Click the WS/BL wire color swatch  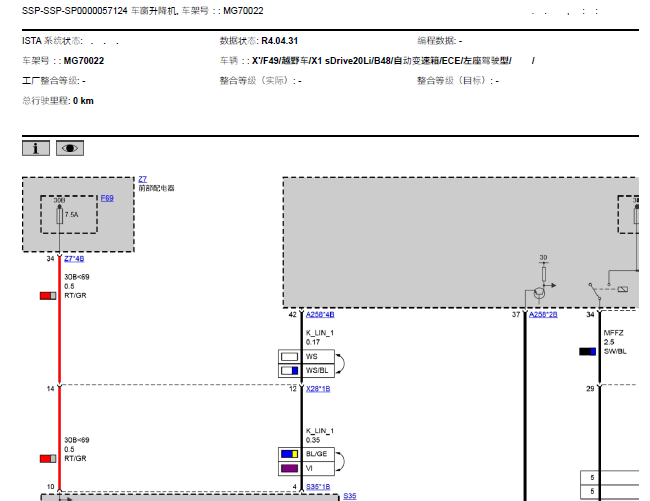(x=289, y=370)
